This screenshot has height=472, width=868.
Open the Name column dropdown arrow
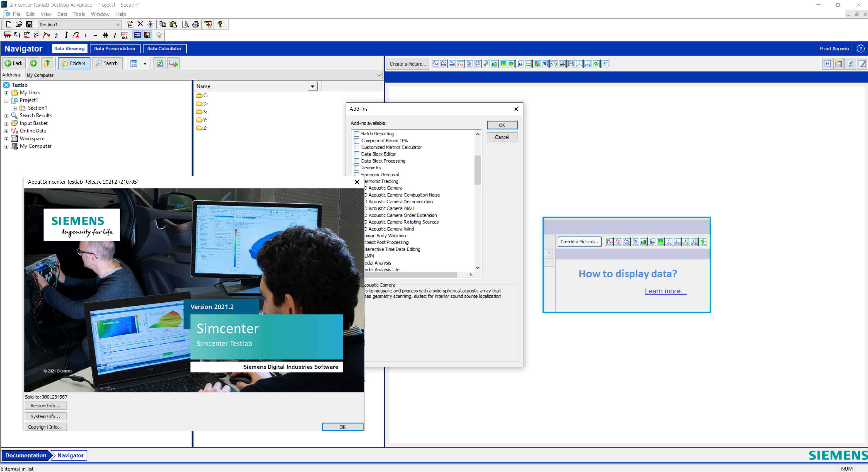click(312, 86)
